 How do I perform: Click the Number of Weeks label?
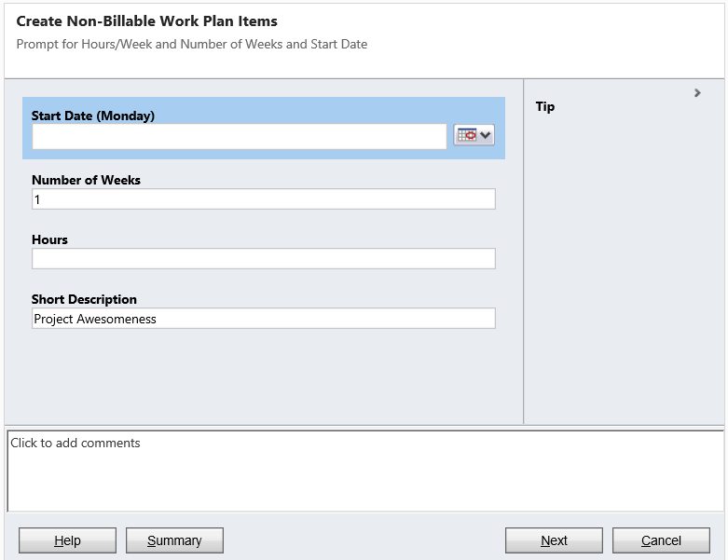click(x=86, y=180)
